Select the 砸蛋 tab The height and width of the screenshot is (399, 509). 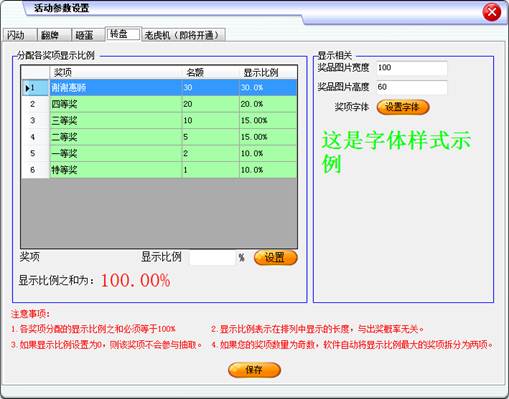coord(88,35)
